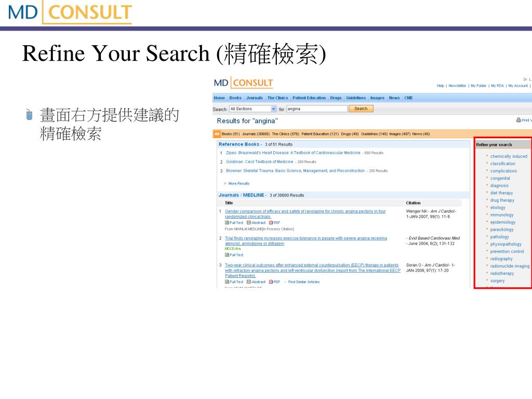Refine search by drug therapy

coord(502,200)
